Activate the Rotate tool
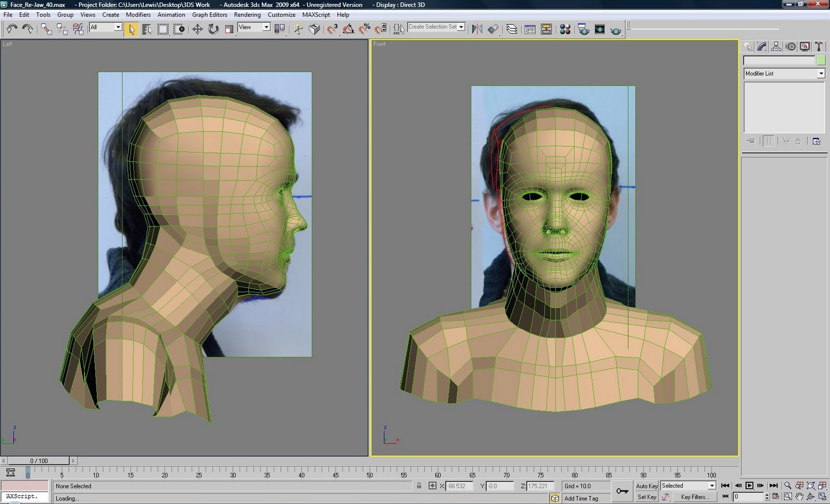This screenshot has width=830, height=504. (213, 29)
